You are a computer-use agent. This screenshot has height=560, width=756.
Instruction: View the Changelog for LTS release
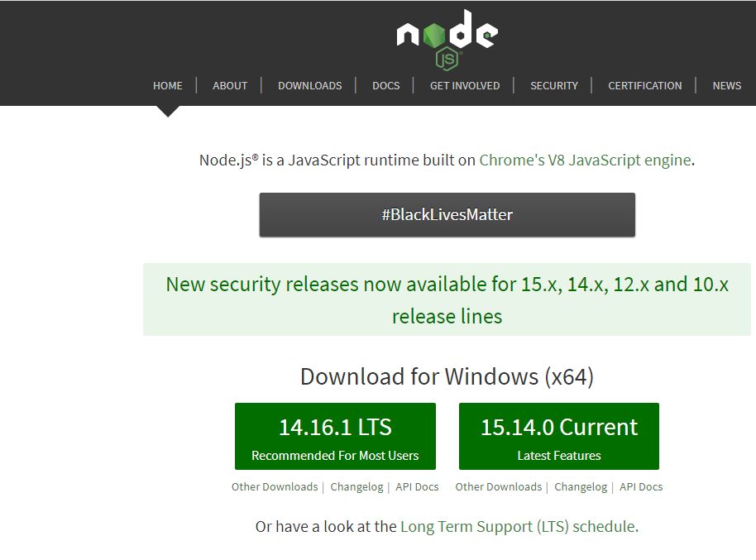click(356, 487)
